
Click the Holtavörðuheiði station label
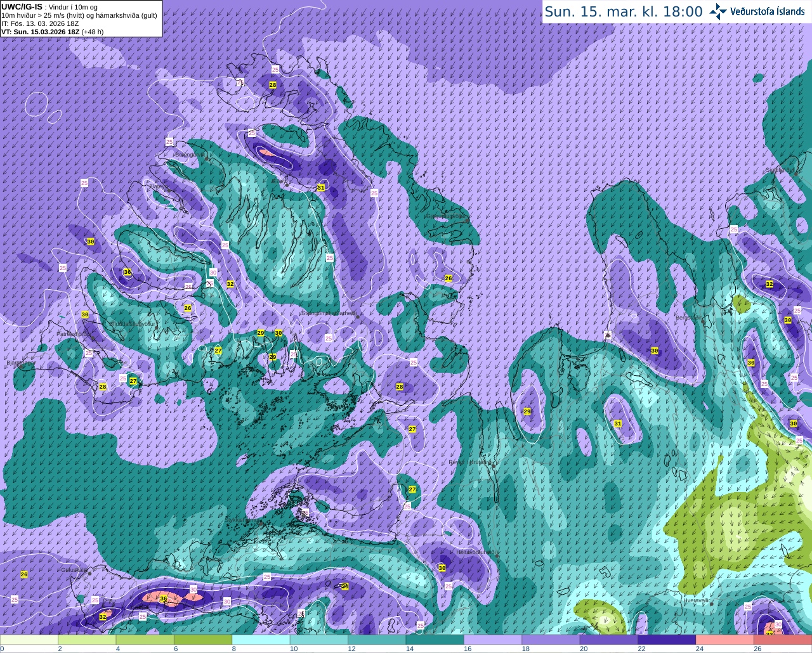pyautogui.click(x=476, y=552)
